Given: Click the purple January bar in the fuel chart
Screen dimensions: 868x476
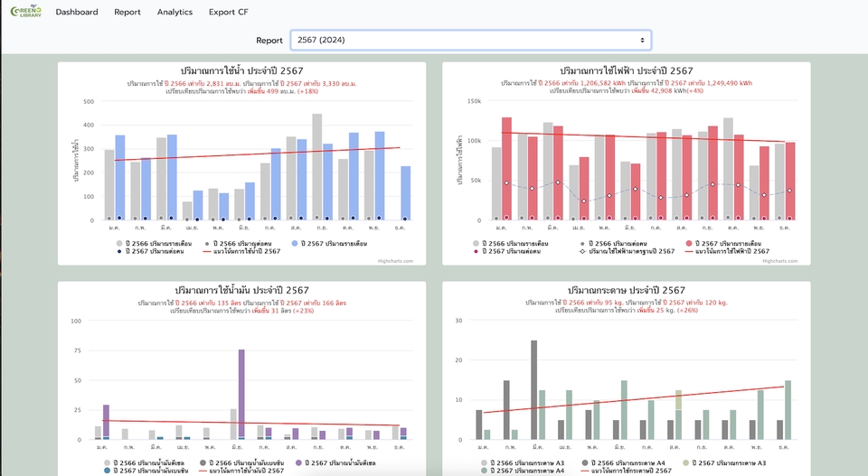Looking at the screenshot, I should pos(106,422).
